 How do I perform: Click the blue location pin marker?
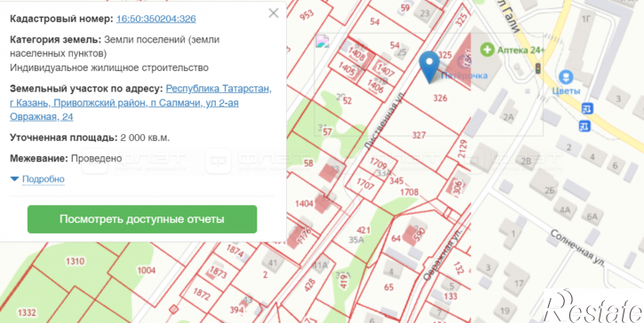[x=430, y=67]
